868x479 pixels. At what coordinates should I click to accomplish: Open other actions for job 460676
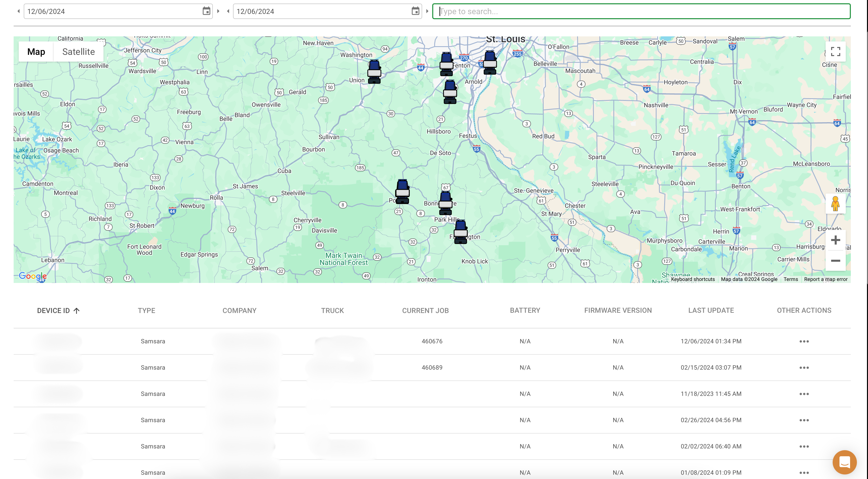(804, 341)
